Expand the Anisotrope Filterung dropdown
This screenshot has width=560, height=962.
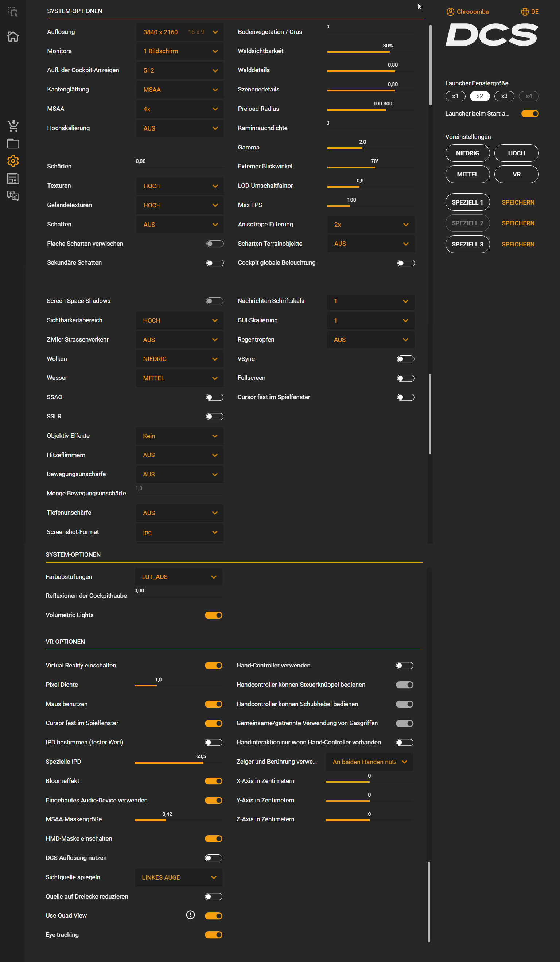pyautogui.click(x=371, y=225)
